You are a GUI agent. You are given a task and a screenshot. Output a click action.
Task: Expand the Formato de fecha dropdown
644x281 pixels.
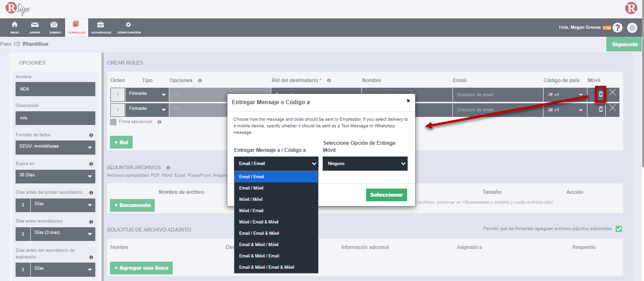56,147
